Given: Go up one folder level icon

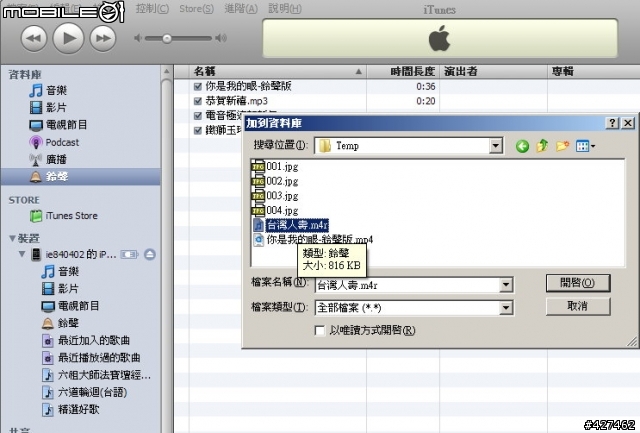Looking at the screenshot, I should pyautogui.click(x=542, y=146).
